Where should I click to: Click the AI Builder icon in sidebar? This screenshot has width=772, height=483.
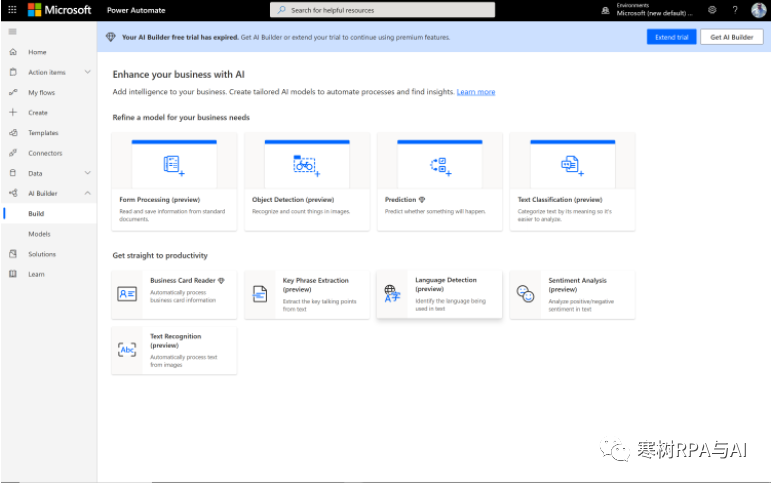(x=13, y=193)
